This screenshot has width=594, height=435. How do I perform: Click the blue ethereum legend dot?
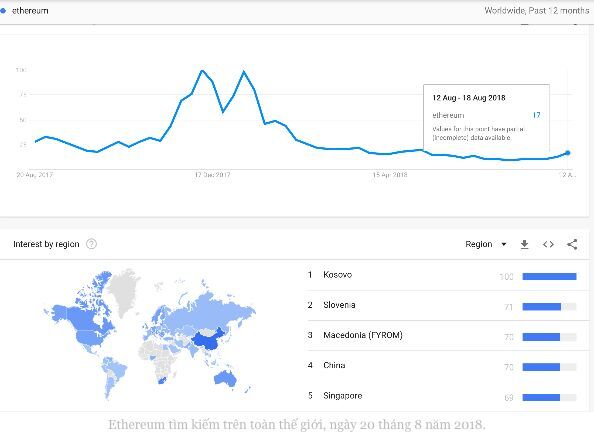(3, 11)
